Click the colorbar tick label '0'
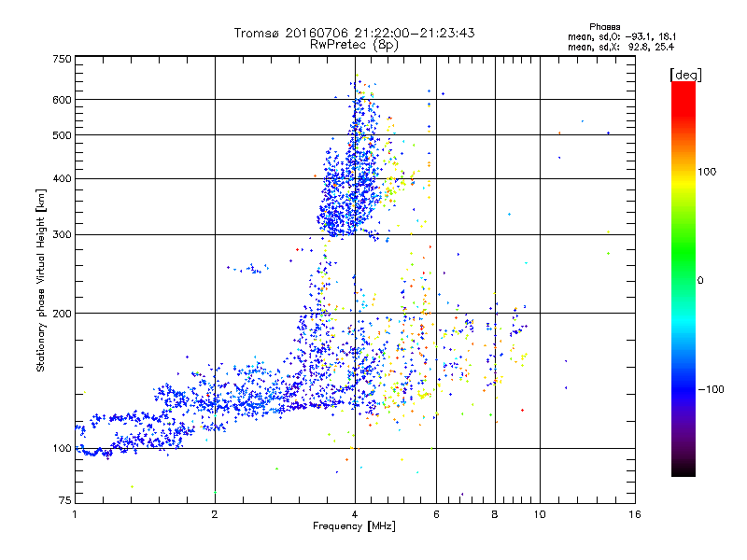 pos(700,281)
